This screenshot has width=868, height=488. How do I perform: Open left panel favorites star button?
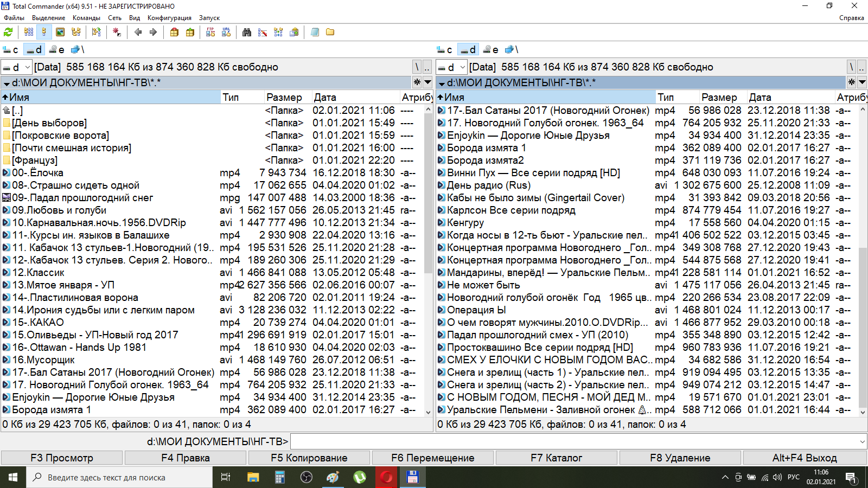pyautogui.click(x=417, y=82)
